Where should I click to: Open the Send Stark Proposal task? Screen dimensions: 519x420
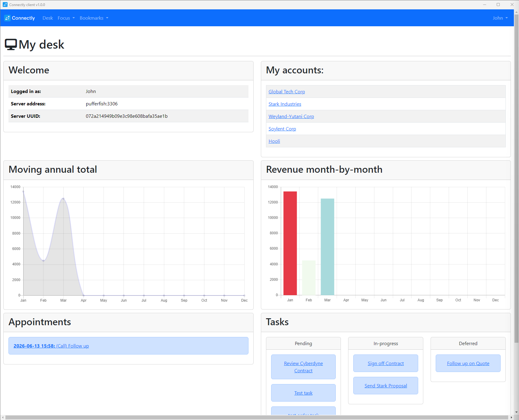tap(385, 386)
